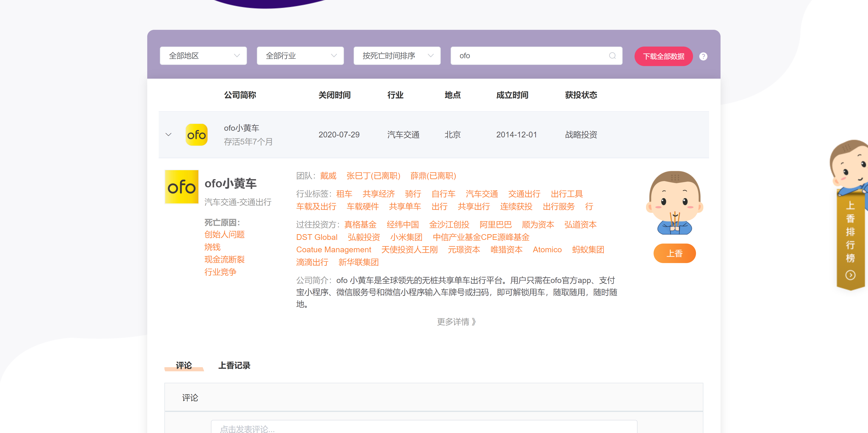Open team member 戴威

point(328,176)
